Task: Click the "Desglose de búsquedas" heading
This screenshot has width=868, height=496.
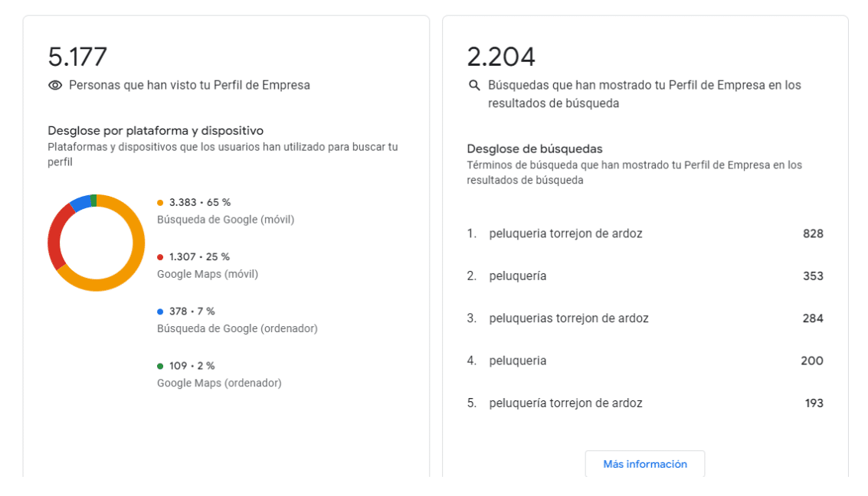Action: coord(535,148)
